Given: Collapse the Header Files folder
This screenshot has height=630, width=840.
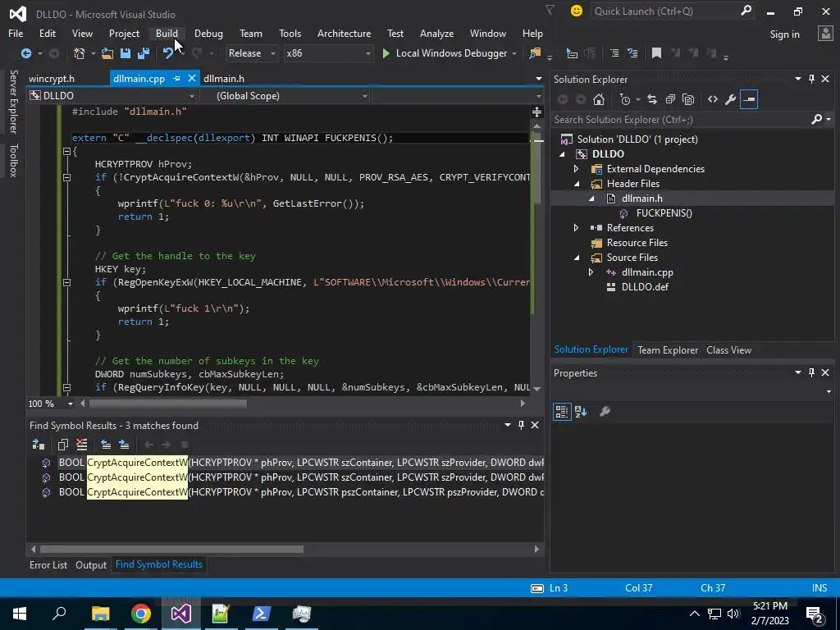Looking at the screenshot, I should point(577,184).
